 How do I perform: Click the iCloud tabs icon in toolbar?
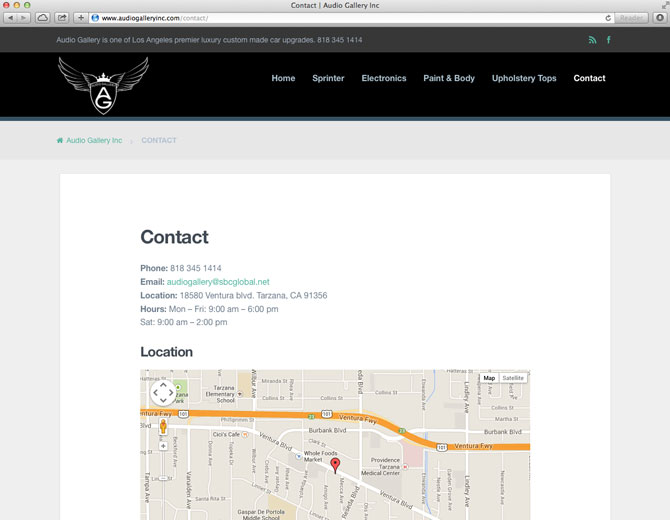pos(43,18)
